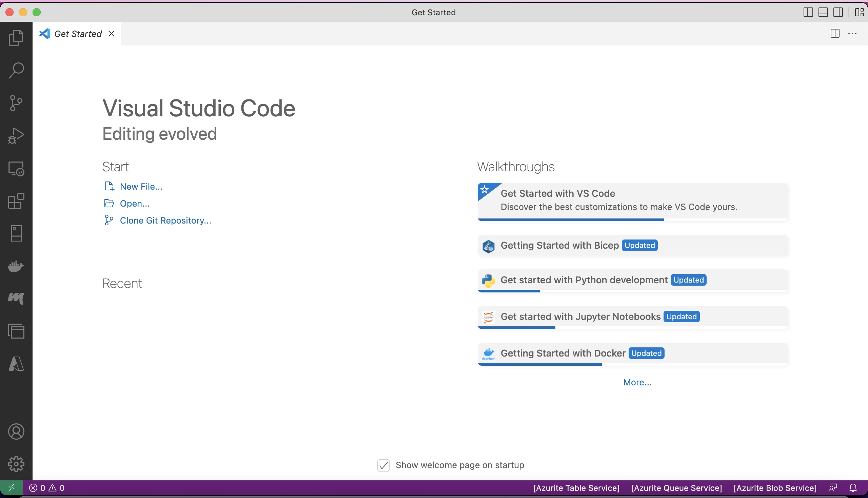Open Manage settings gear
This screenshot has height=498, width=868.
pos(16,464)
